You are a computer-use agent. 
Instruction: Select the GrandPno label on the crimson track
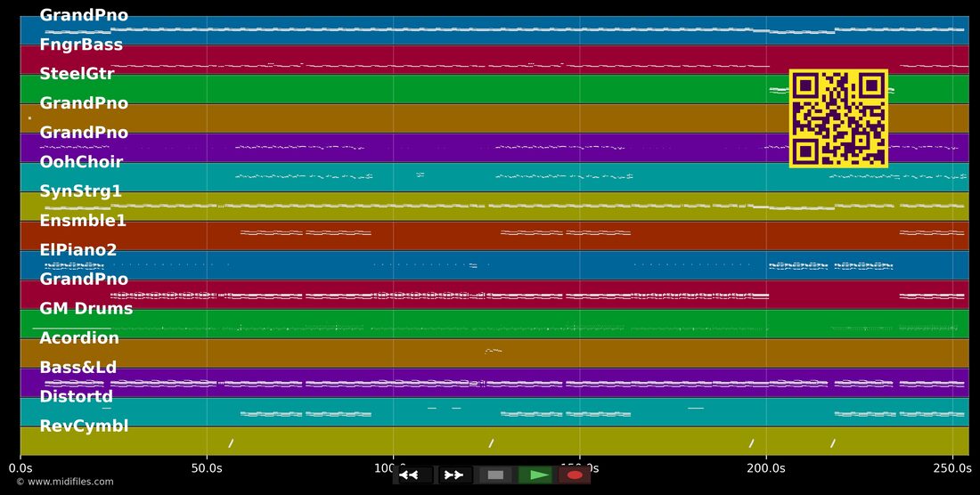(84, 279)
